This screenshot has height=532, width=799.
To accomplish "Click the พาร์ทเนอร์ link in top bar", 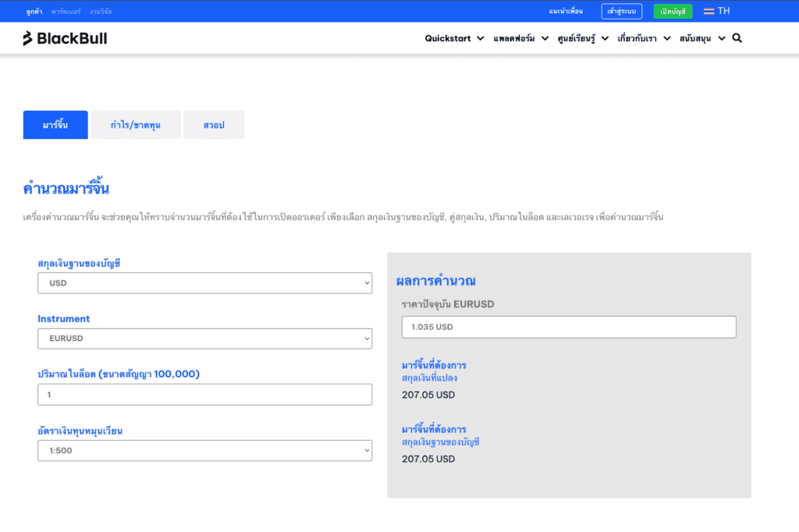I will point(64,12).
